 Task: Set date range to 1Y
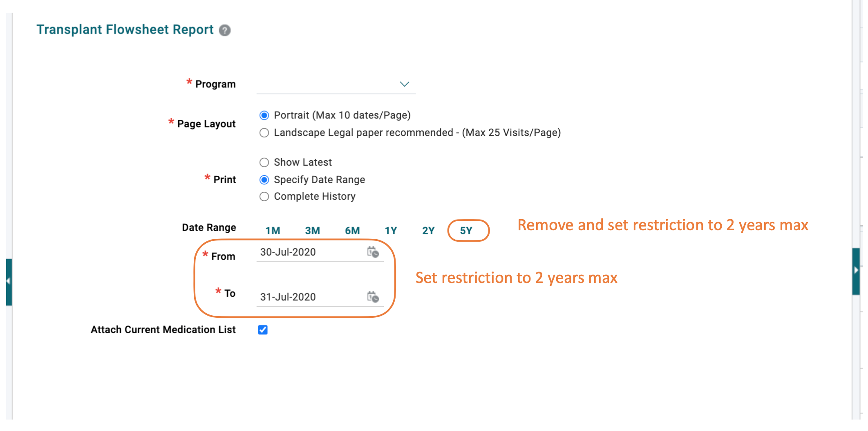(x=391, y=231)
